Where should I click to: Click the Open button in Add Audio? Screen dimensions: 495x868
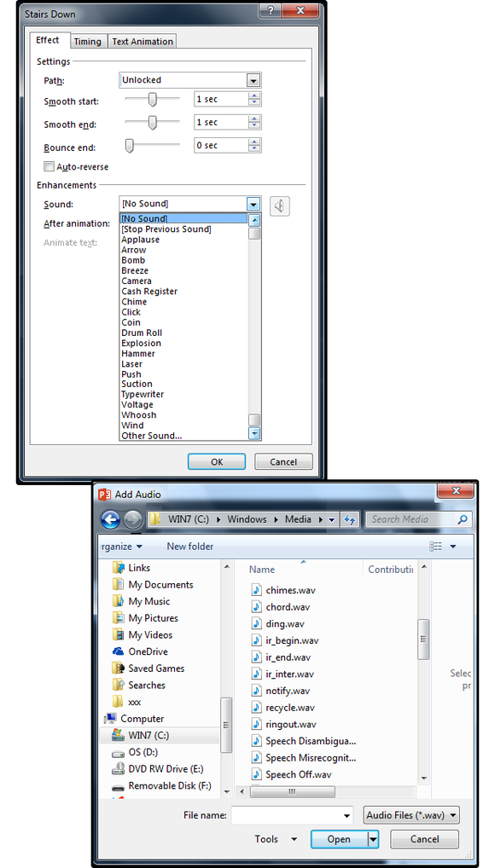point(339,839)
